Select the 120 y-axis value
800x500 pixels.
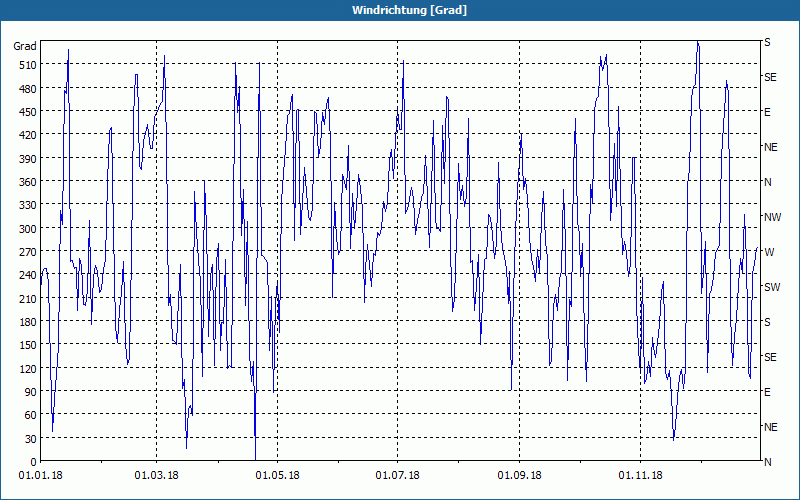coord(28,368)
